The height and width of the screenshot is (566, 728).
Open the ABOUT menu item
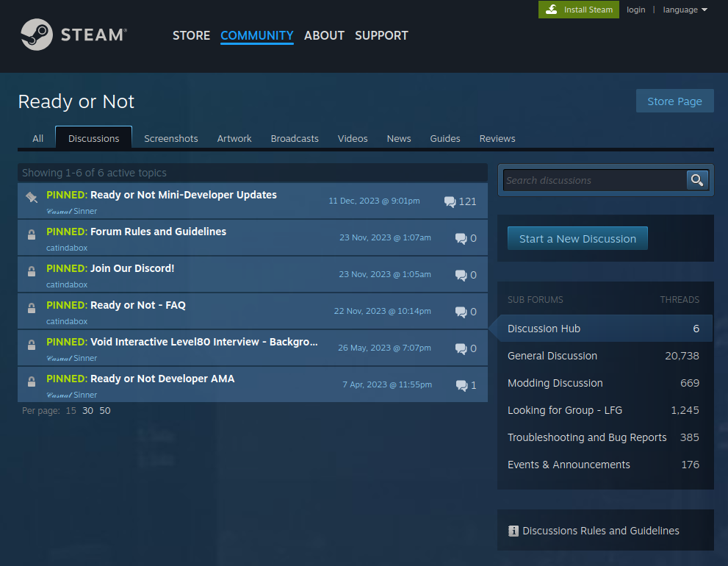click(x=324, y=35)
